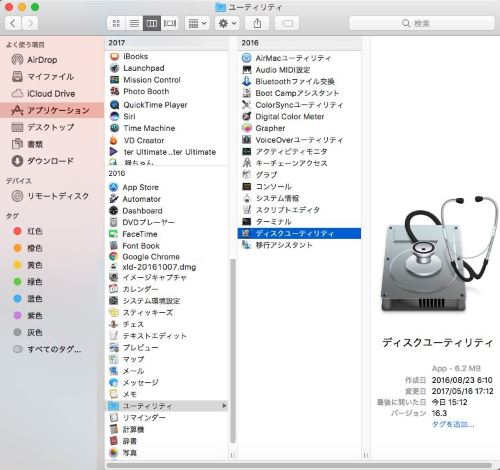Select VD Creator app

[x=167, y=140]
